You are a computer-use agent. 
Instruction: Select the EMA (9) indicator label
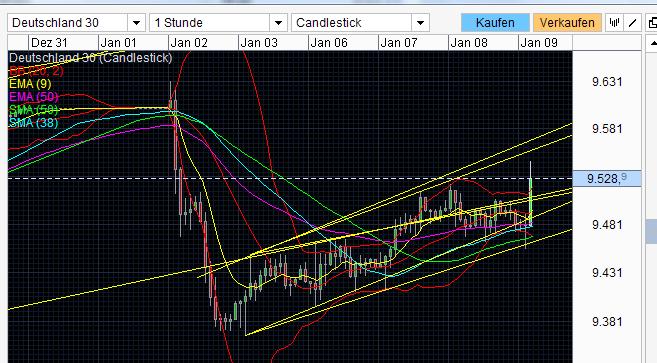click(x=30, y=84)
